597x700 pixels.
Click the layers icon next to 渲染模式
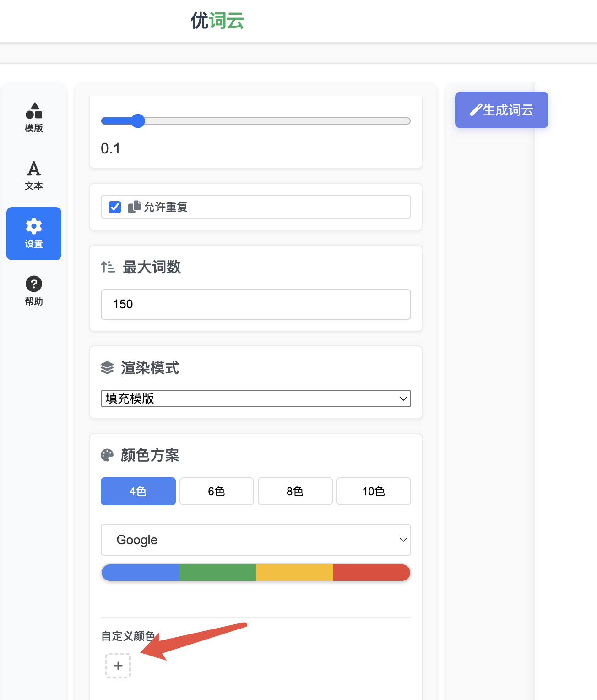tap(107, 368)
